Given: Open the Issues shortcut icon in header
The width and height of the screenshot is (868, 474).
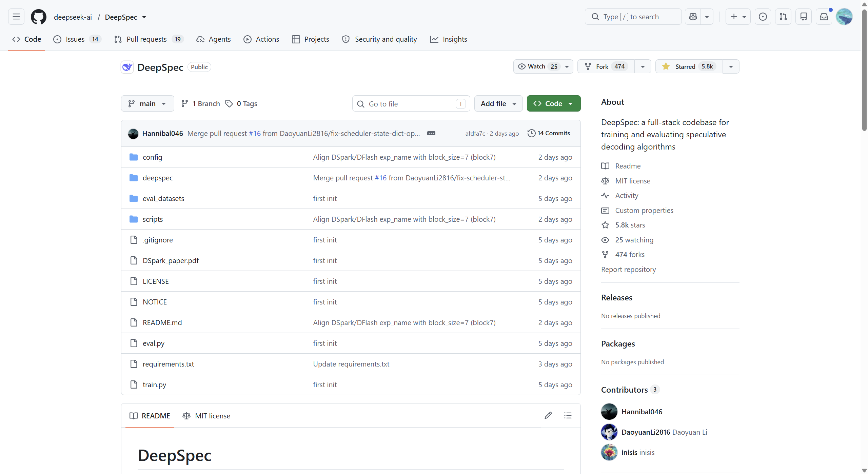Looking at the screenshot, I should point(763,17).
